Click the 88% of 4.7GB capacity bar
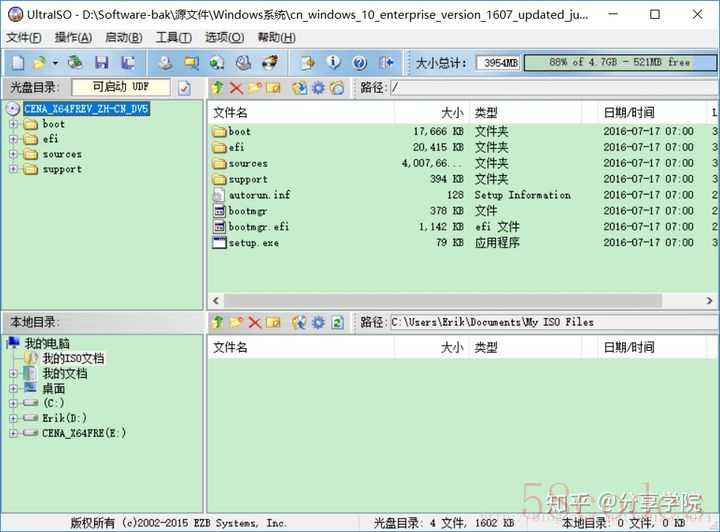This screenshot has width=720, height=532. tap(620, 62)
